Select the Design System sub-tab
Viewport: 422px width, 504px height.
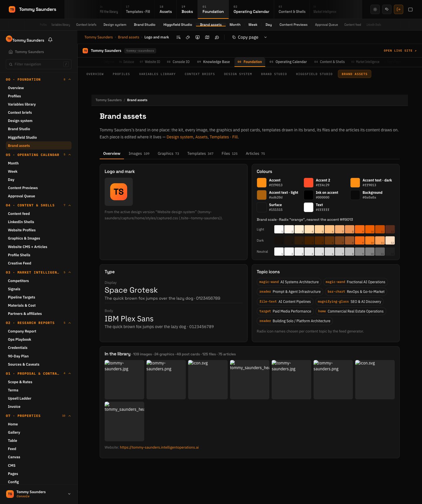[238, 74]
